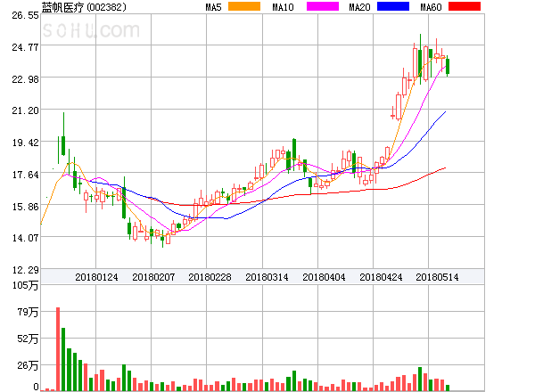The height and width of the screenshot is (392, 535).
Task: Click the last green candlestick on the right
Action: [448, 66]
